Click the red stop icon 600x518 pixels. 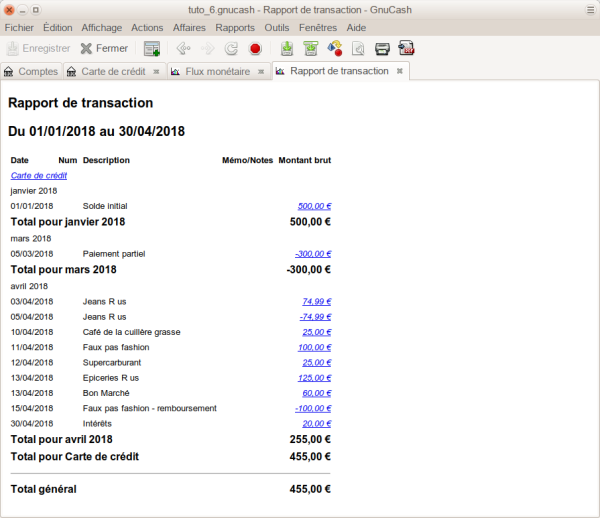[255, 49]
